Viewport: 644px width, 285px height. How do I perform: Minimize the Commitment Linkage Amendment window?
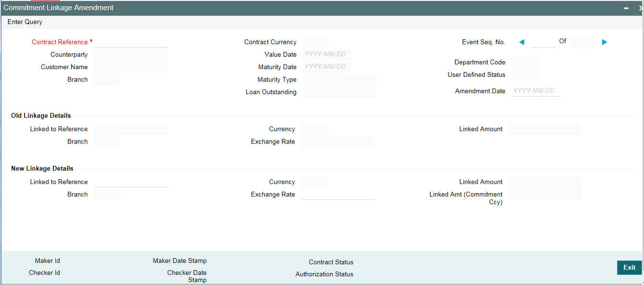coord(626,8)
